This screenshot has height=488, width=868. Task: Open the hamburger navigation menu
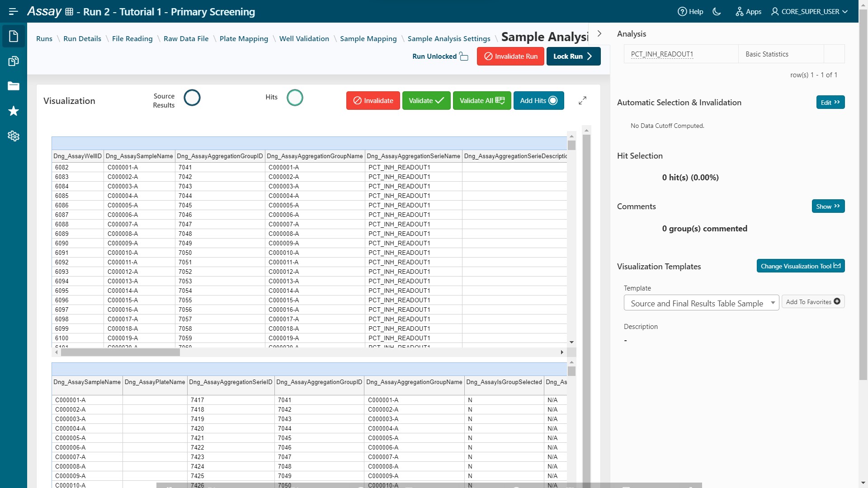coord(13,11)
